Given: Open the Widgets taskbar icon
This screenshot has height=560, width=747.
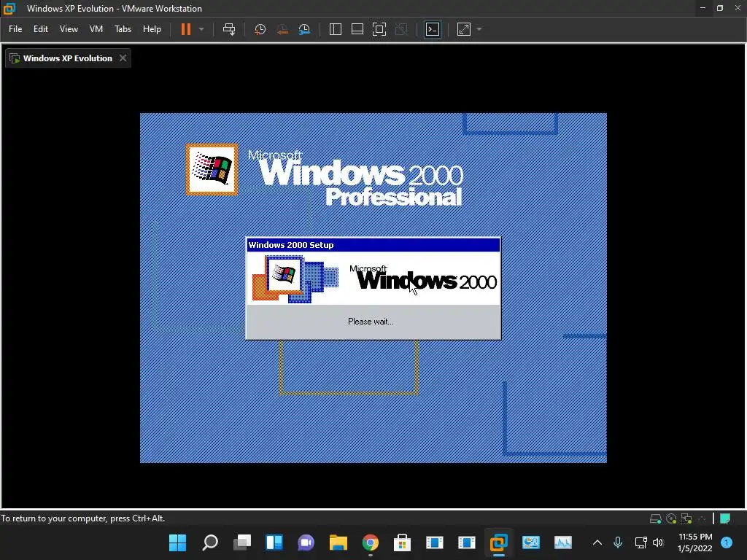Looking at the screenshot, I should pyautogui.click(x=274, y=542).
